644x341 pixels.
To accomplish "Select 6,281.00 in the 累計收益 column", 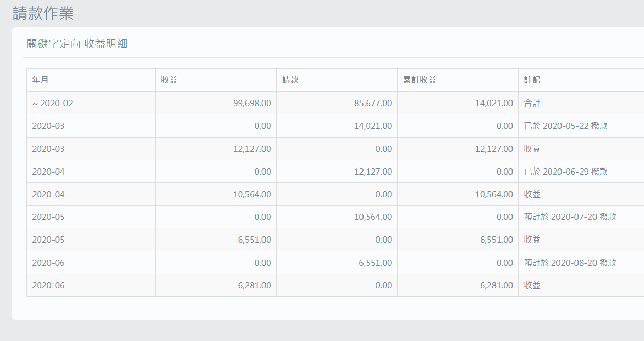I will pyautogui.click(x=496, y=285).
